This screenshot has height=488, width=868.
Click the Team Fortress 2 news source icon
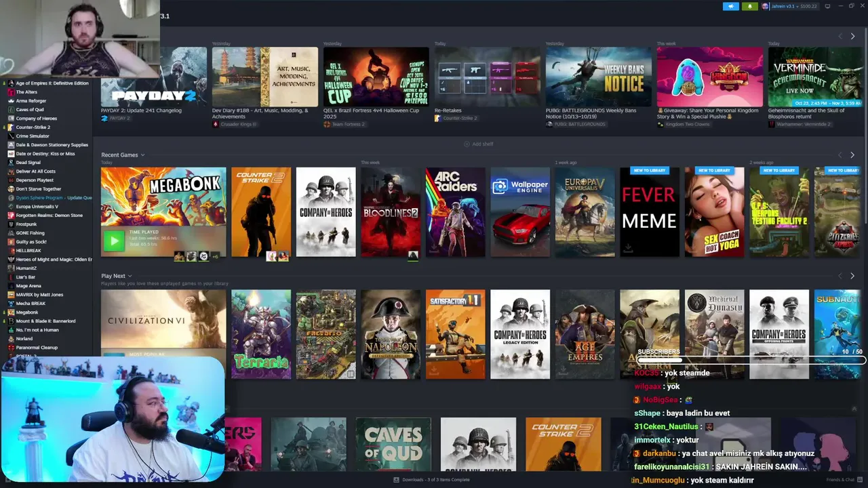tap(327, 124)
